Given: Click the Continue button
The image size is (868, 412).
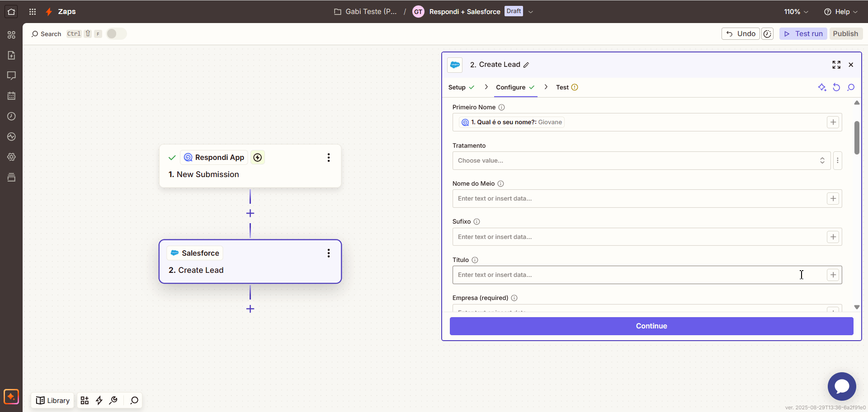Looking at the screenshot, I should [x=651, y=326].
